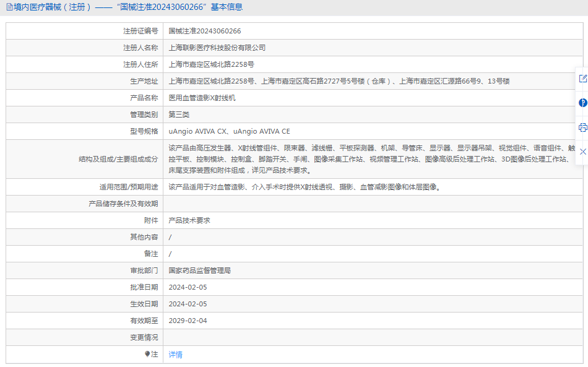
Task: Click the lightbulb icon beside 注 label
Action: (x=147, y=354)
